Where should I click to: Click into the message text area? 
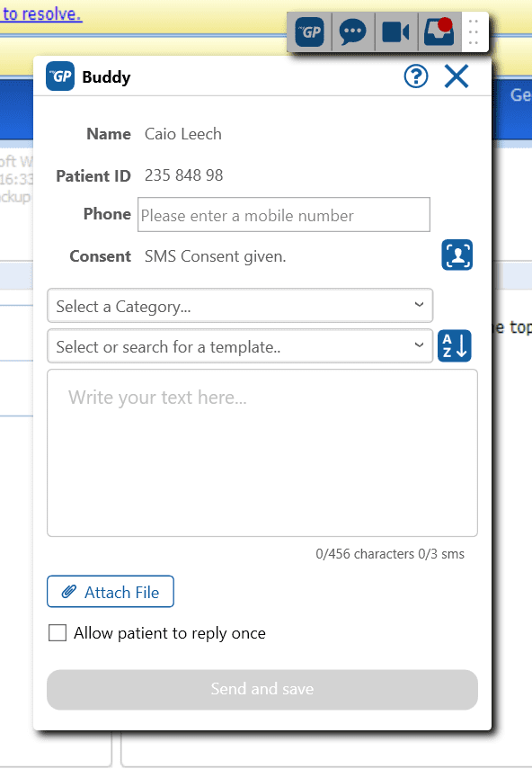click(x=262, y=453)
